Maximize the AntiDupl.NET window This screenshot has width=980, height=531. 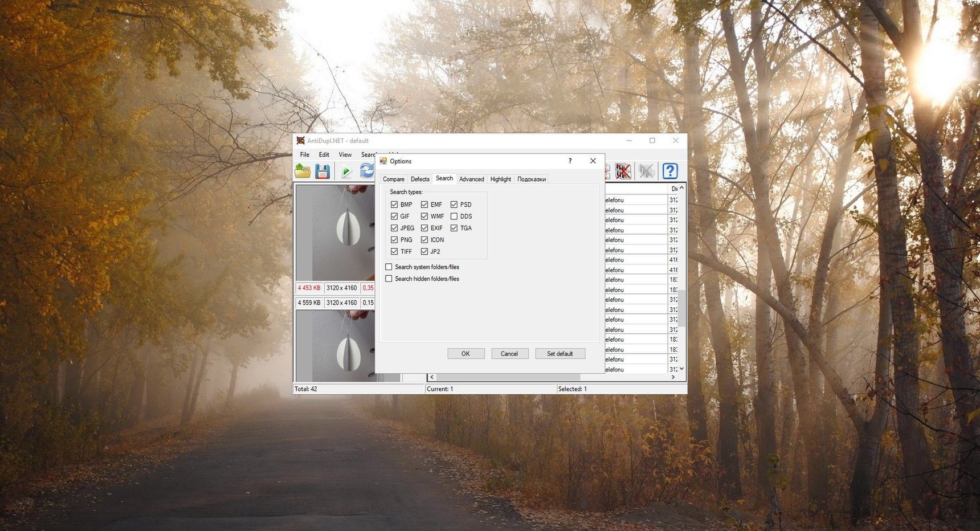tap(652, 141)
